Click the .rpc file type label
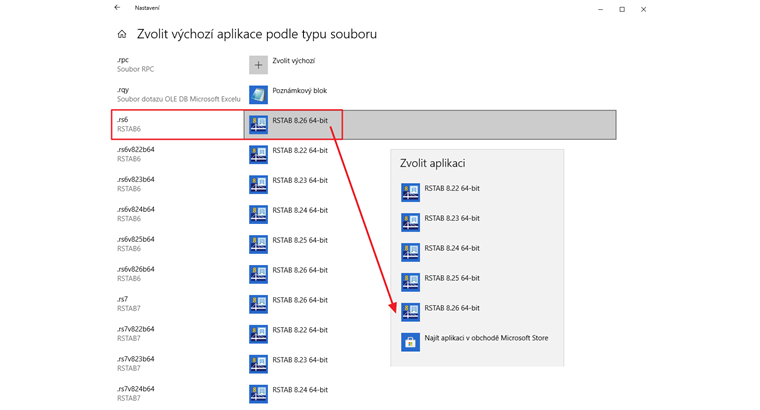This screenshot has width=760, height=410. 123,60
